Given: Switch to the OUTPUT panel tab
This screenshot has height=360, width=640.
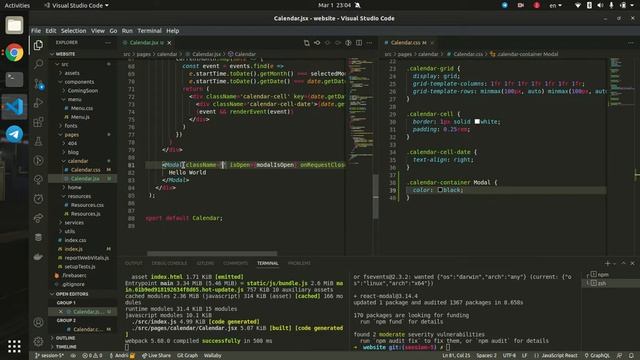Looking at the screenshot, I should [x=134, y=263].
